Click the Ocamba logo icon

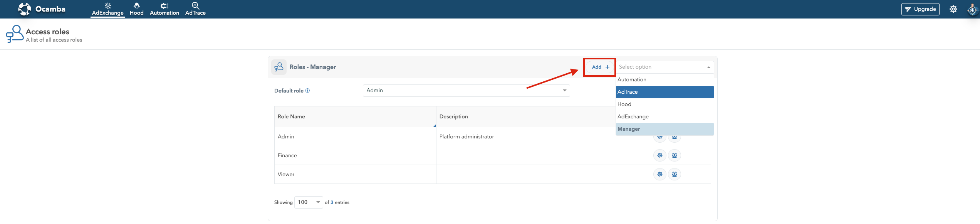pos(25,9)
